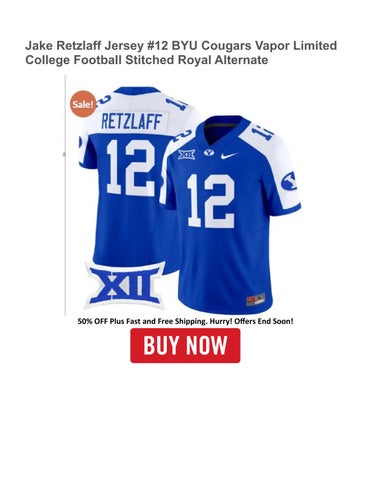Click the red BUY NOW button
Viewport: 371px width, 480px height.
coord(185,345)
